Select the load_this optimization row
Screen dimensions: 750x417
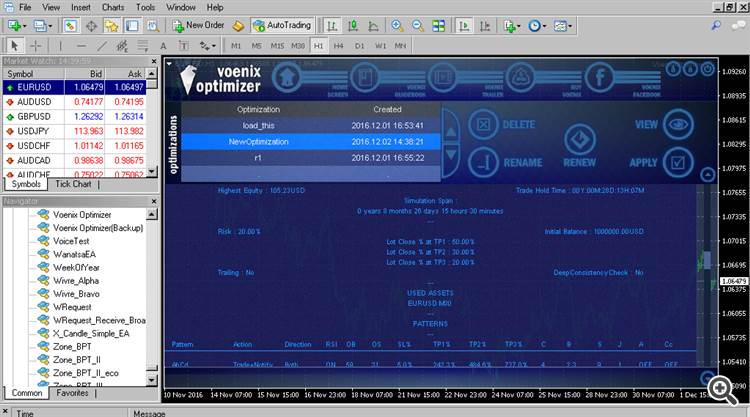[311, 125]
